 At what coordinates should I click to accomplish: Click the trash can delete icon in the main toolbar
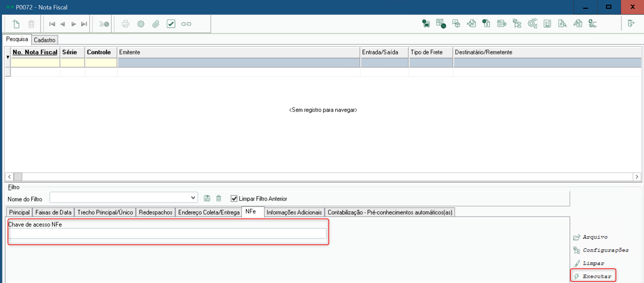(x=31, y=24)
